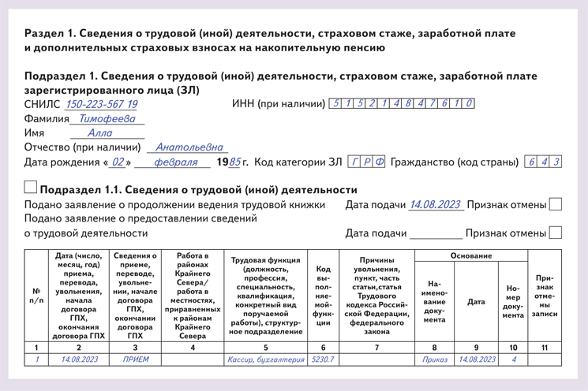Click the birth year field showing 85

click(x=234, y=162)
